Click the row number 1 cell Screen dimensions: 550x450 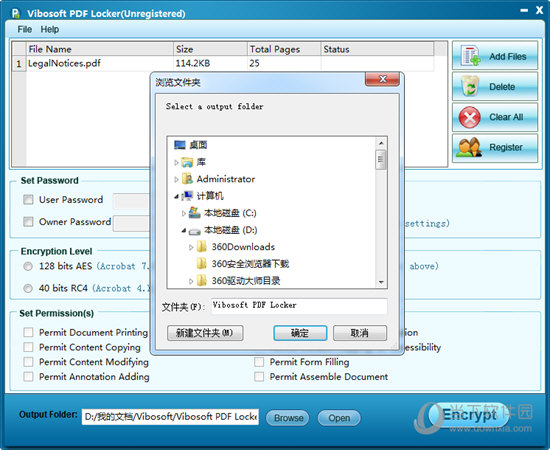point(19,64)
